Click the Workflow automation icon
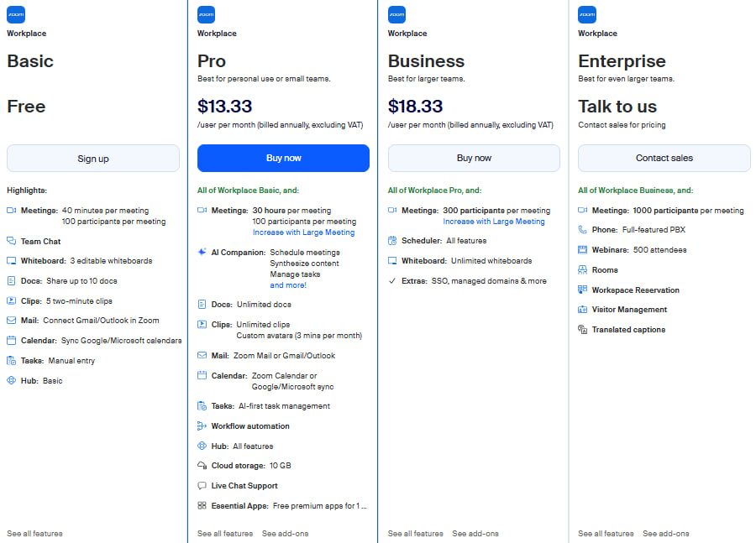756x543 pixels. 202,426
